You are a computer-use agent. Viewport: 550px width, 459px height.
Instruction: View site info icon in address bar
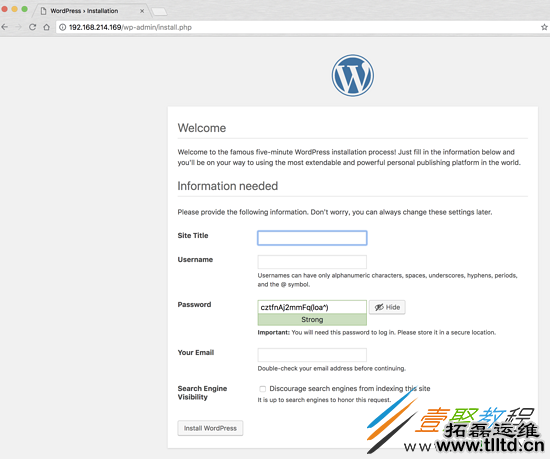pyautogui.click(x=62, y=27)
